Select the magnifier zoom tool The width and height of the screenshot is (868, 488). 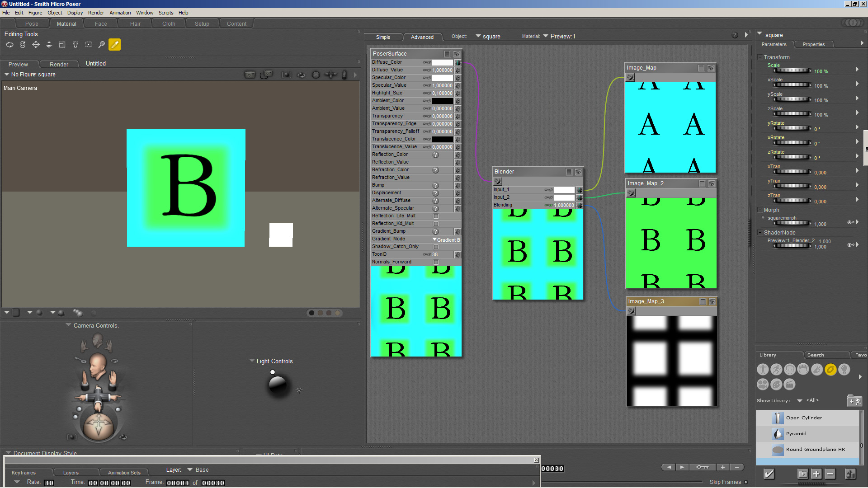[x=102, y=45]
